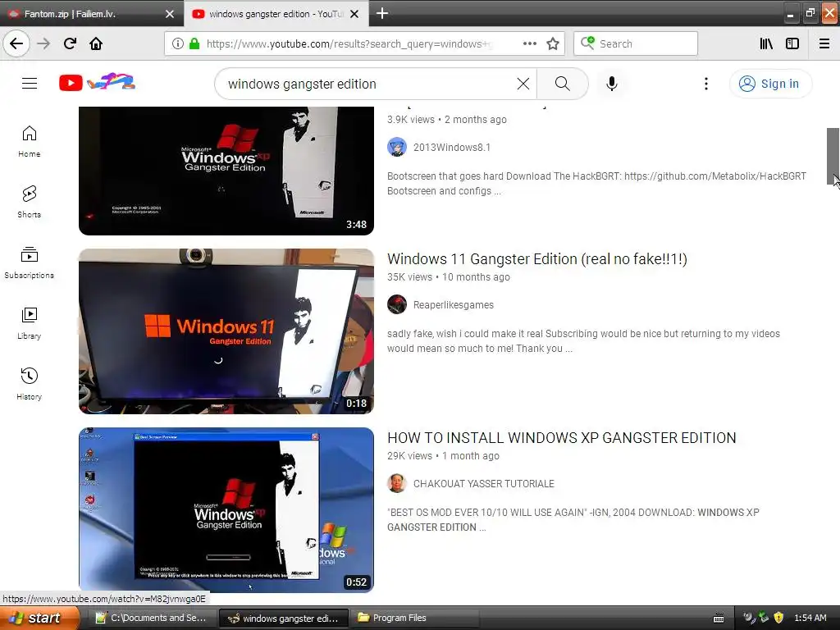The width and height of the screenshot is (840, 630).
Task: Open YouTube settings three-dot menu
Action: point(706,84)
